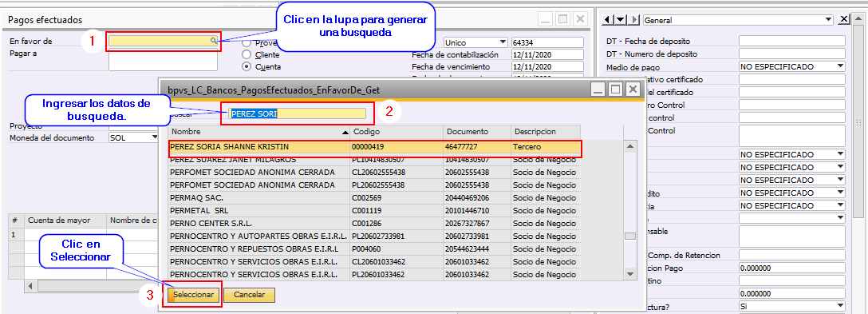Image resolution: width=868 pixels, height=314 pixels.
Task: Click document cell 20440469206
Action: pyautogui.click(x=476, y=197)
